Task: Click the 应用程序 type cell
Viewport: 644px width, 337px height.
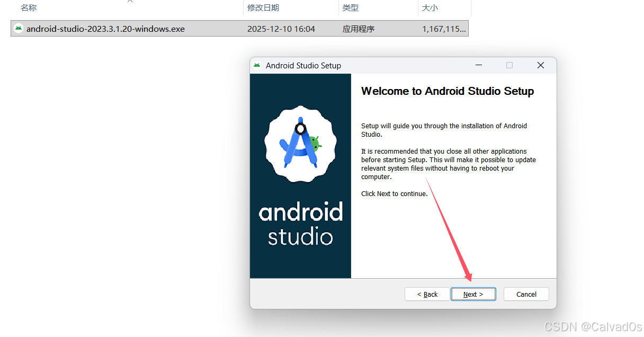Action: tap(359, 29)
